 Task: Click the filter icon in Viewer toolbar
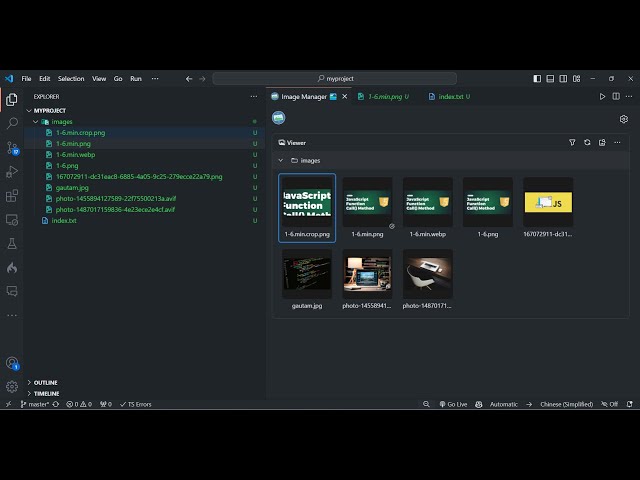pos(573,143)
